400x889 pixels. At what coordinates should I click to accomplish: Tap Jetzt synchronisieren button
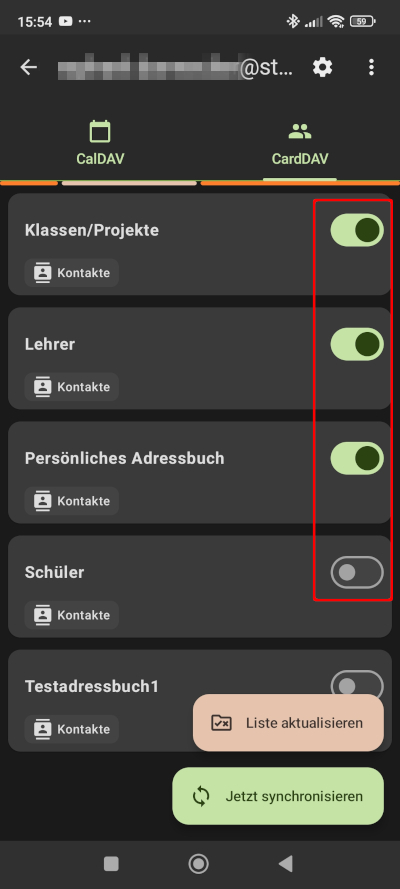[278, 796]
